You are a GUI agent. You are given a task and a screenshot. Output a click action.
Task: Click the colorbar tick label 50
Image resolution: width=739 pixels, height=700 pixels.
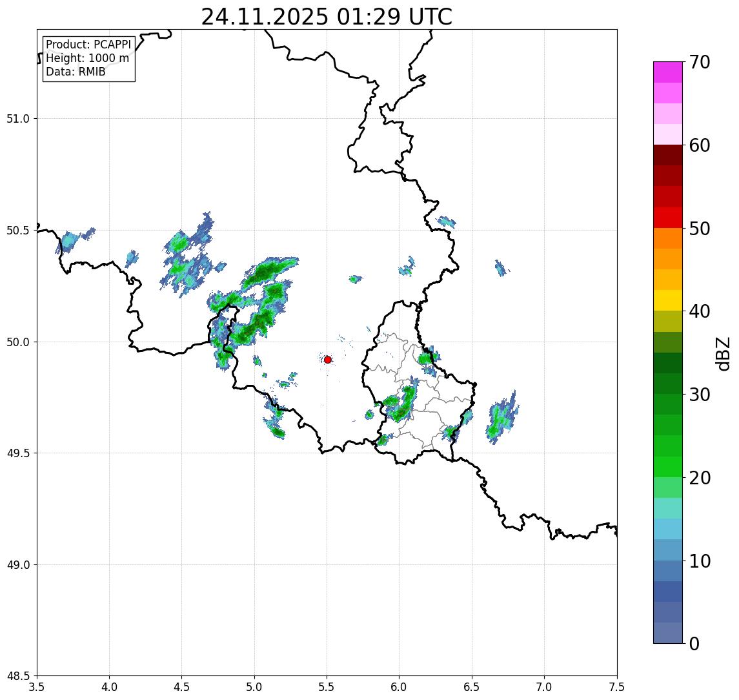(700, 229)
